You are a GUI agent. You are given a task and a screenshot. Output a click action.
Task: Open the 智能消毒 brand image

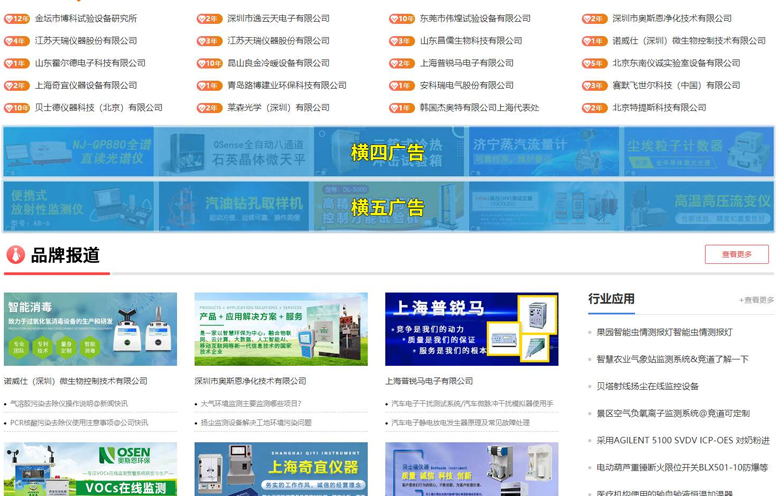90,329
